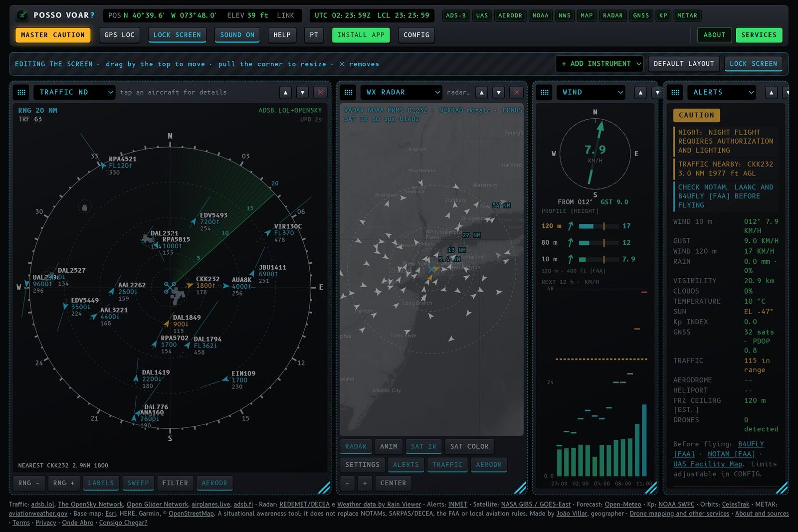The height and width of the screenshot is (532, 798).
Task: Open the ADS-B status tab
Action: click(x=456, y=15)
